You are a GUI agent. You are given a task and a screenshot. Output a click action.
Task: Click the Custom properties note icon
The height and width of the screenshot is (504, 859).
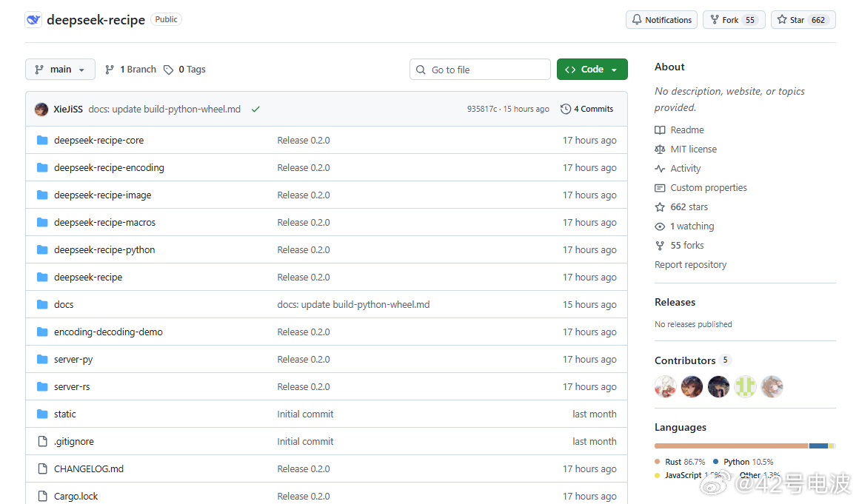click(x=660, y=188)
